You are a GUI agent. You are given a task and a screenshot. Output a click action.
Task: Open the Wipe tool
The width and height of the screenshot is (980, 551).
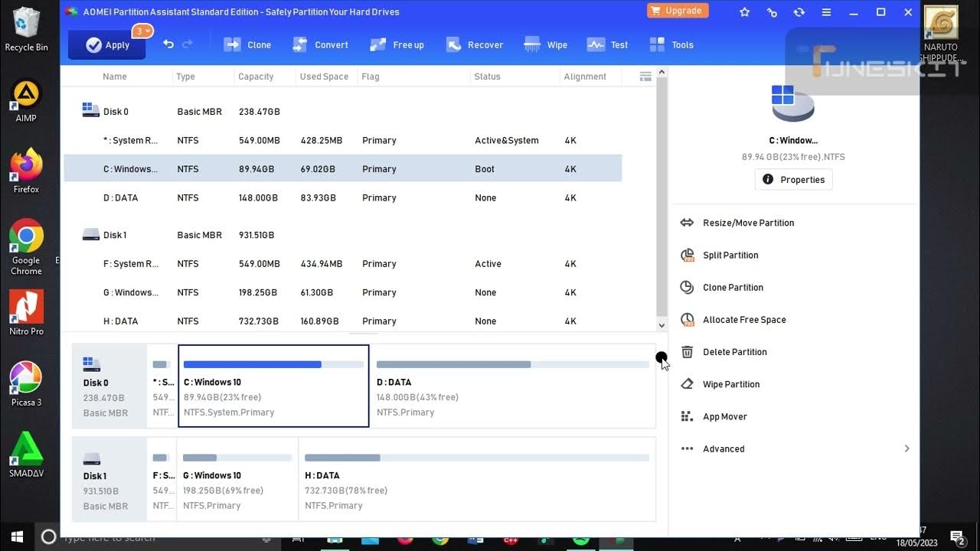pos(545,45)
